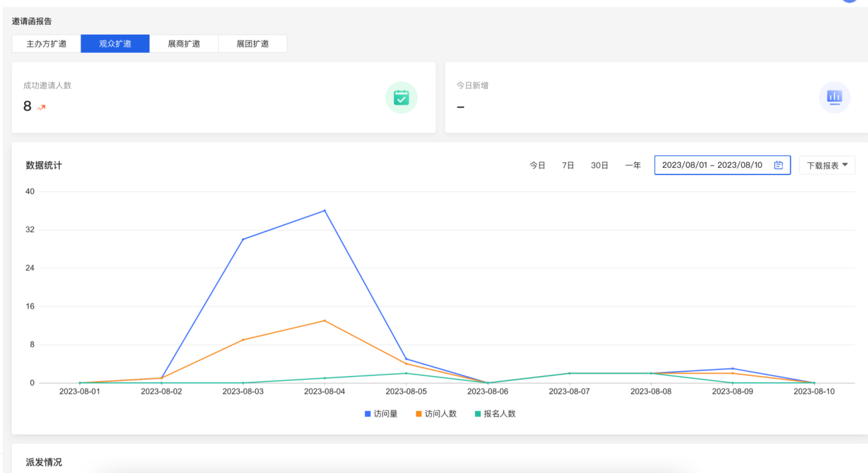Filter statistics by 一年
This screenshot has width=868, height=473.
click(x=633, y=165)
